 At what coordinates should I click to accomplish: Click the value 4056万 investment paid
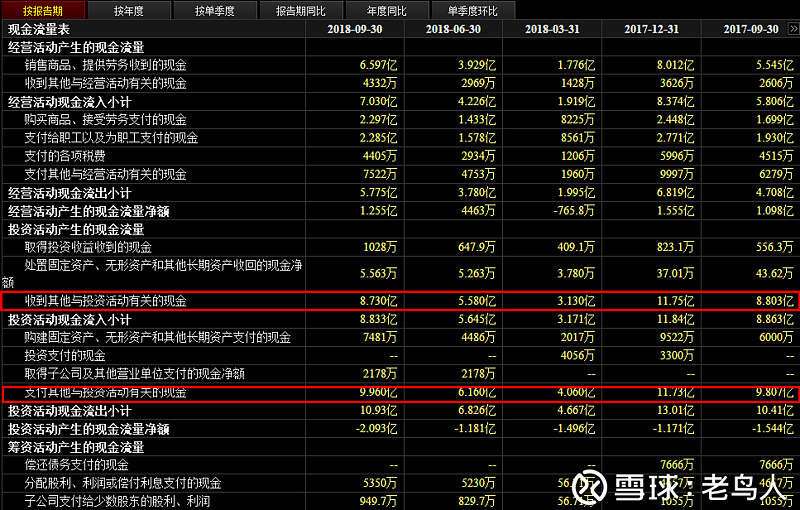(x=578, y=355)
